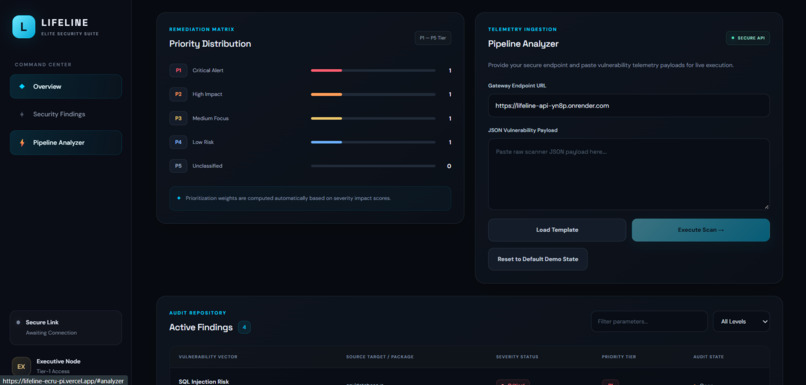Click the Critical Alert label

(208, 70)
